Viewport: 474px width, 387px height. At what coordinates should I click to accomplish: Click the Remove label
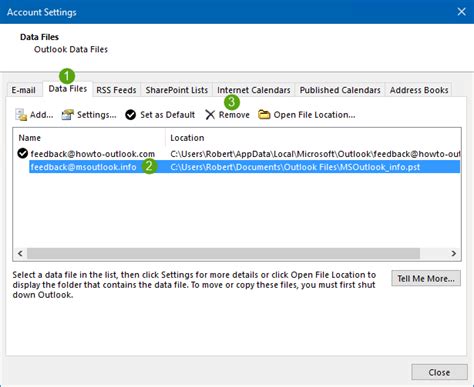tap(234, 115)
